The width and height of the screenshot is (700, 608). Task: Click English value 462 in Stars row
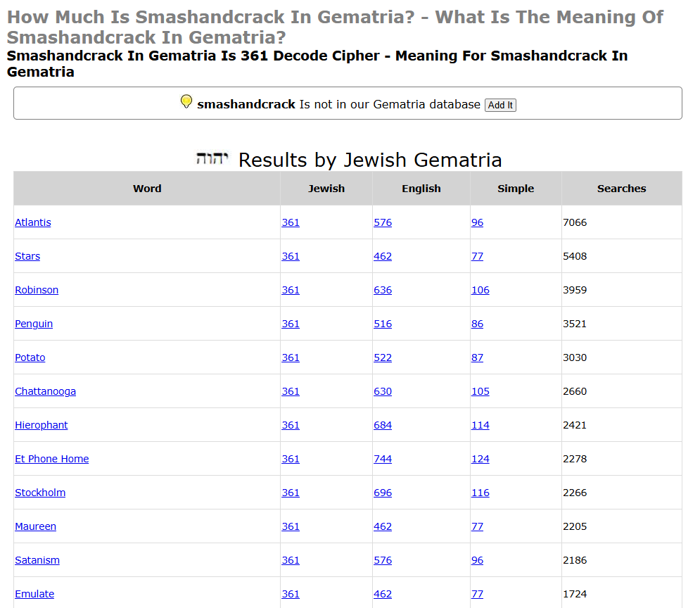pos(383,256)
